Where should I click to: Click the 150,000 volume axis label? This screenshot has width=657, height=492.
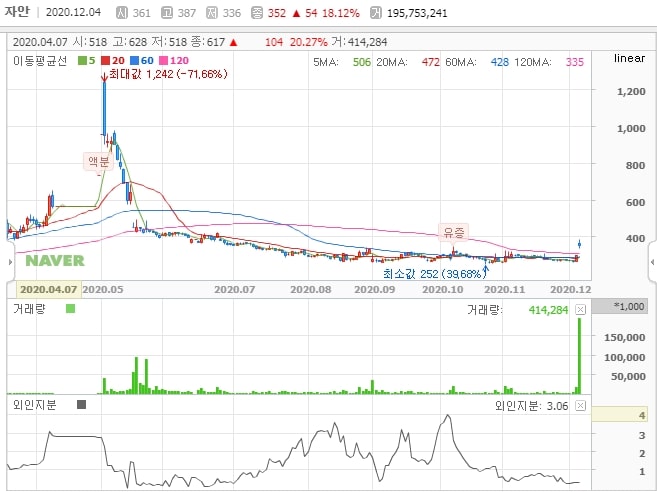point(624,337)
